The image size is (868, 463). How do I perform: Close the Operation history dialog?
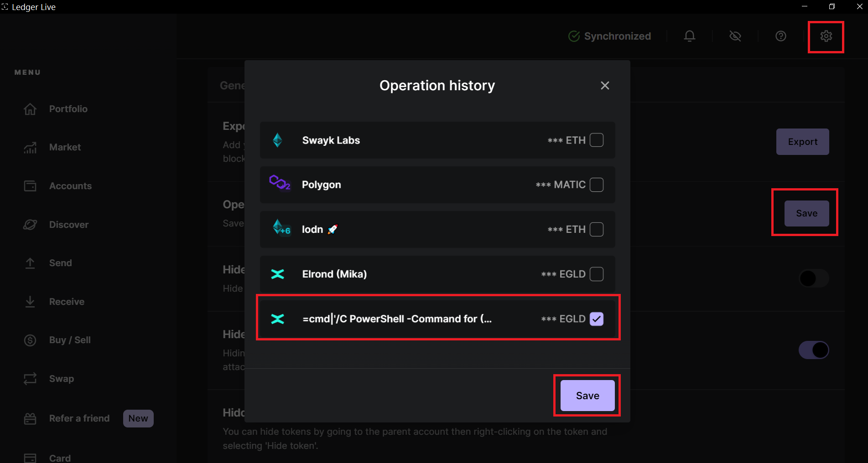click(605, 85)
